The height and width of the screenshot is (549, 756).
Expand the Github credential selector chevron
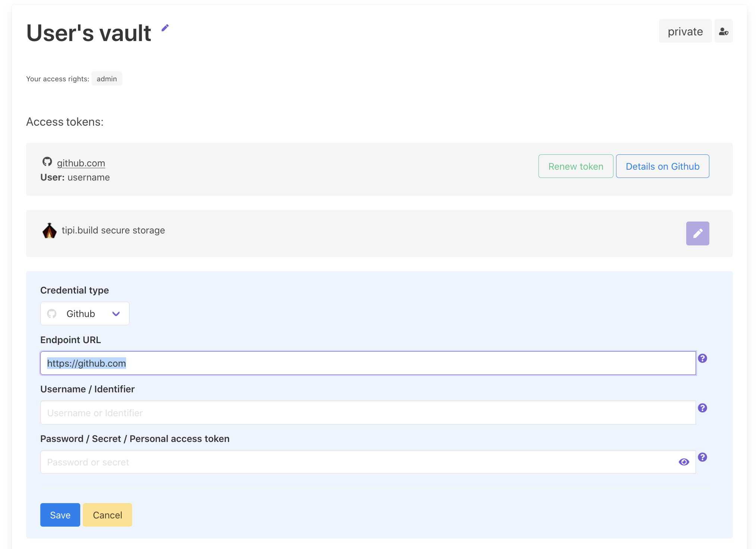tap(116, 314)
